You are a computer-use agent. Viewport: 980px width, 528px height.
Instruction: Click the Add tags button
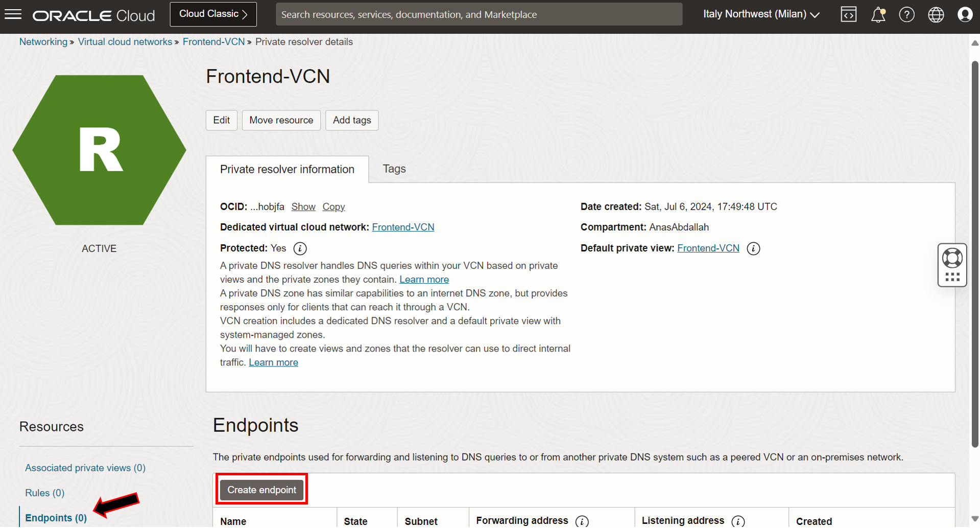point(352,120)
